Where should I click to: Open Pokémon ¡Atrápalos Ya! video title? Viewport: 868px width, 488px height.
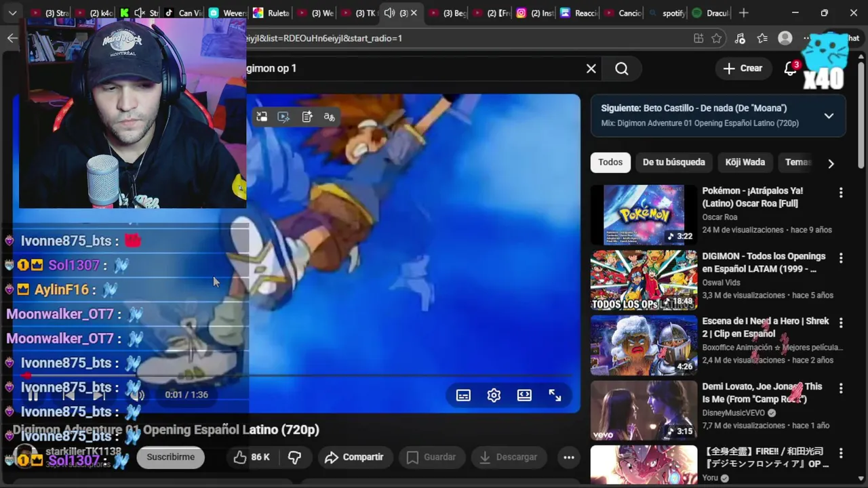[753, 197]
